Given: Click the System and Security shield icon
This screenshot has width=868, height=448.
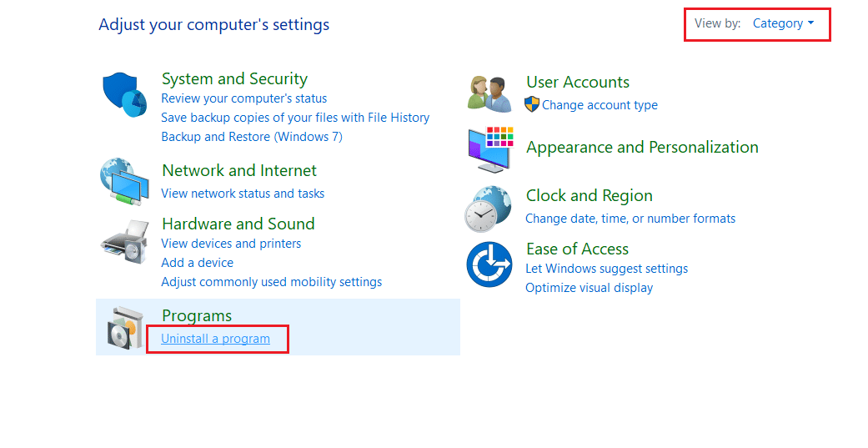Looking at the screenshot, I should coord(124,94).
